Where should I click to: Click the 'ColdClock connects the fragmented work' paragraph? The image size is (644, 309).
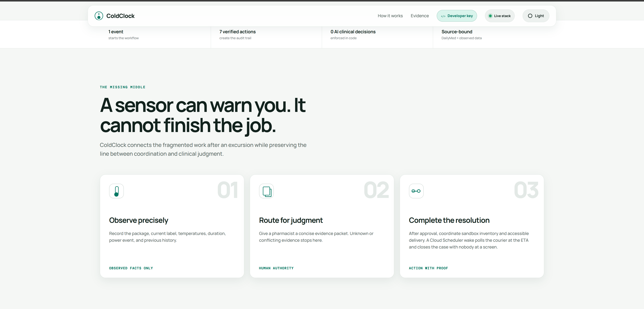(203, 149)
